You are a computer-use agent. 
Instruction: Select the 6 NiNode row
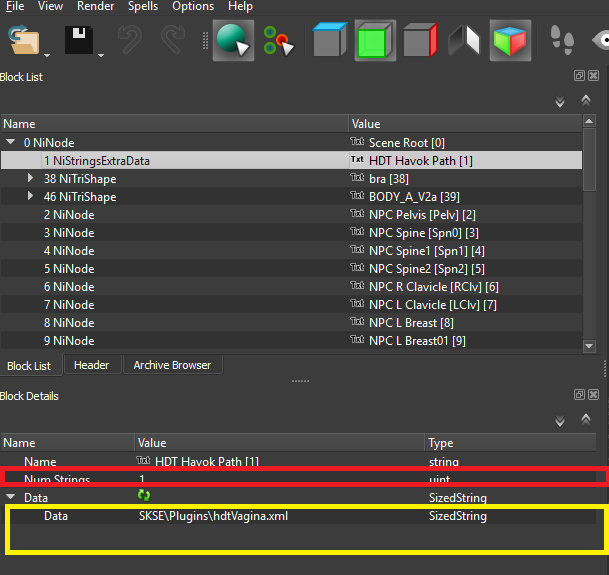(x=291, y=286)
